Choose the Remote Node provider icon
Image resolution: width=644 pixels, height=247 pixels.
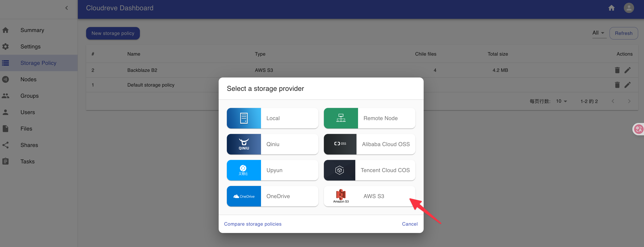pyautogui.click(x=341, y=118)
